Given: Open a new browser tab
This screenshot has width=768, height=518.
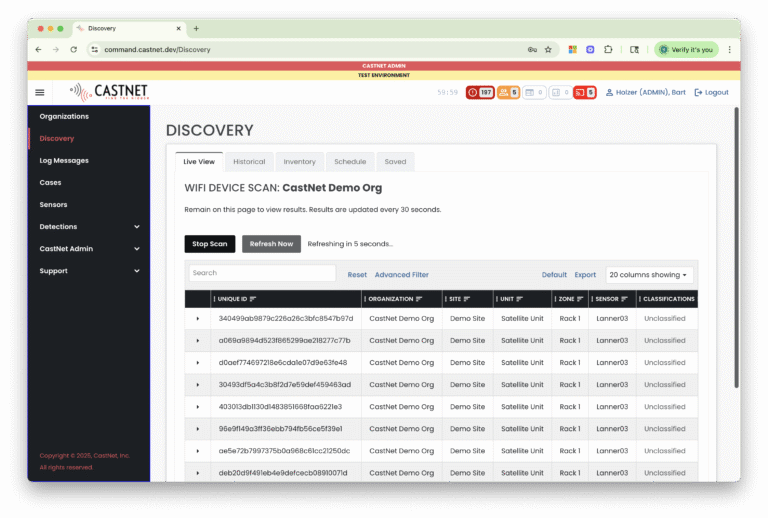Looking at the screenshot, I should tap(196, 28).
